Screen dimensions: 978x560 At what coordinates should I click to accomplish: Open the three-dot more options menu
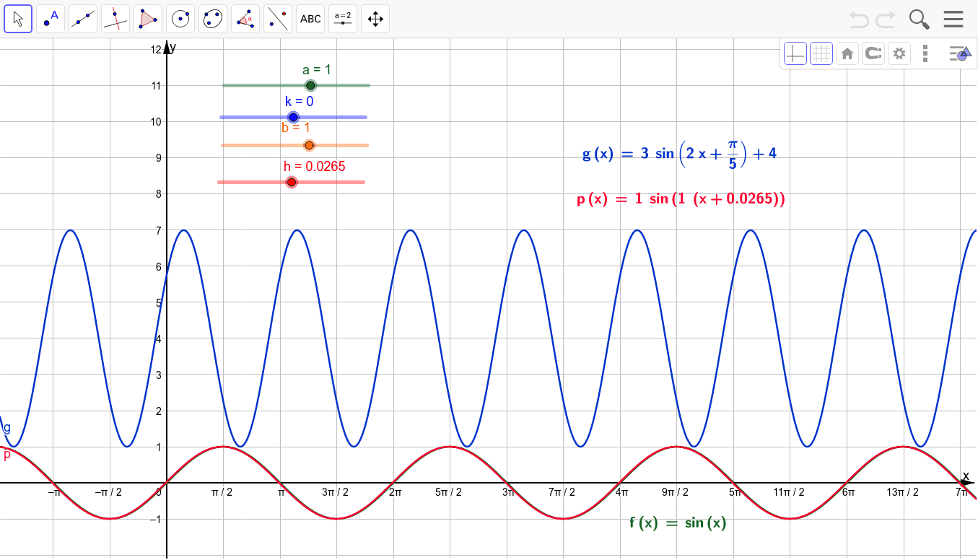925,53
